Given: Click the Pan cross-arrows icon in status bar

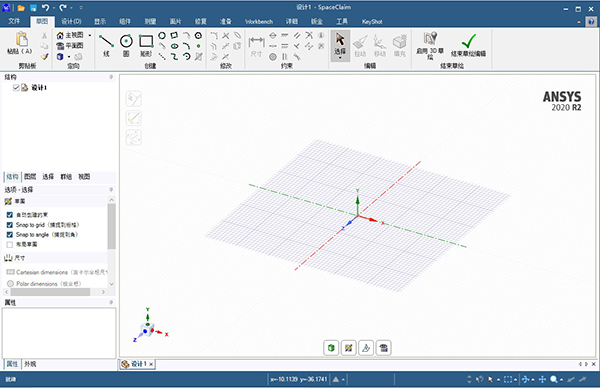Looking at the screenshot, I should [x=542, y=379].
